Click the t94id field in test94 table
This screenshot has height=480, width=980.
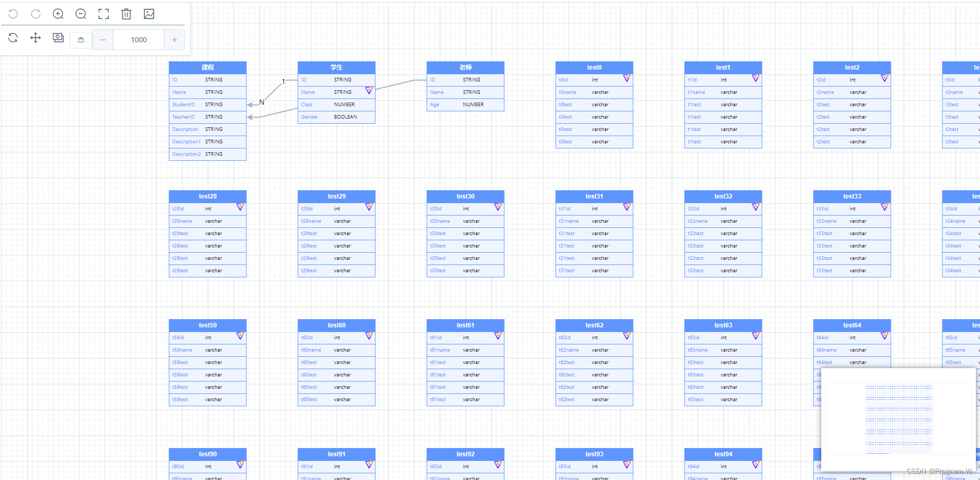coord(723,467)
